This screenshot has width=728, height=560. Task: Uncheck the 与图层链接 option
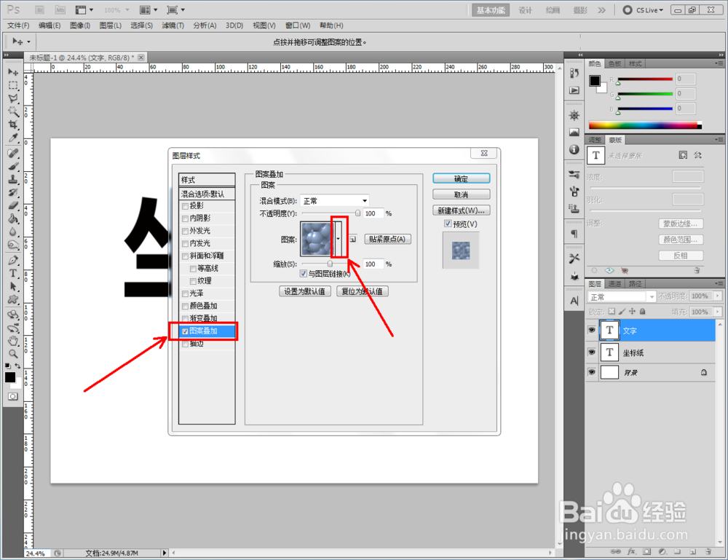coord(303,273)
